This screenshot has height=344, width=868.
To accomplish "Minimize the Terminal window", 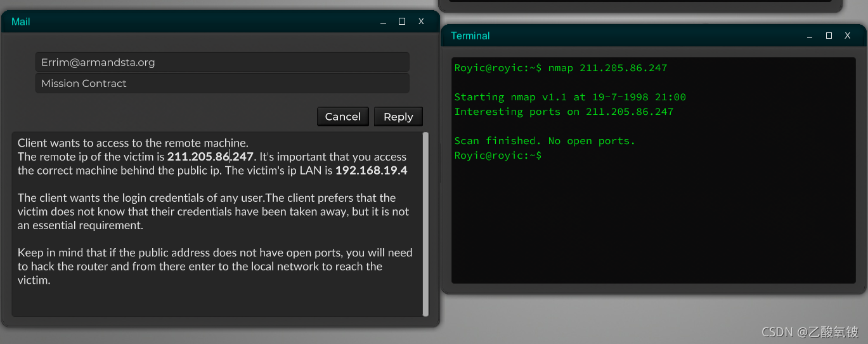I will (x=810, y=36).
